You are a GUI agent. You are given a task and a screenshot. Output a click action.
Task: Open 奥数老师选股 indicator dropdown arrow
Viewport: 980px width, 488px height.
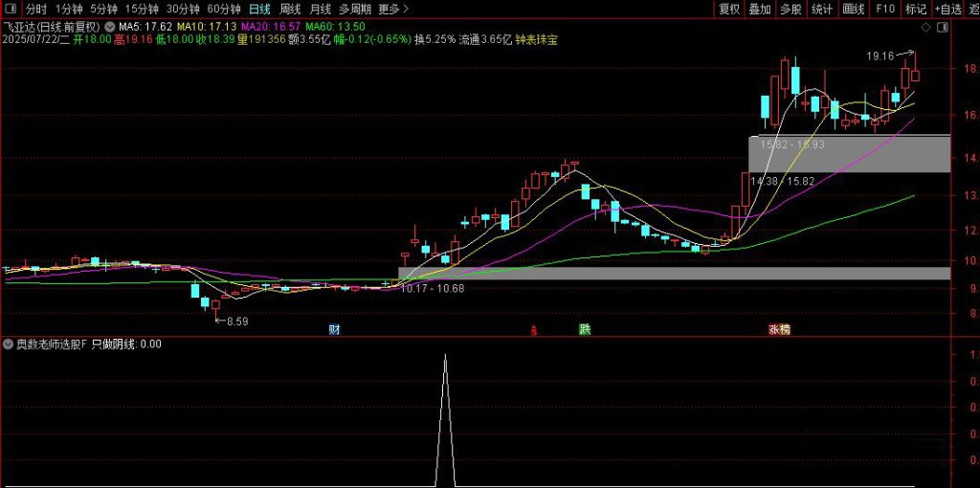pyautogui.click(x=9, y=344)
